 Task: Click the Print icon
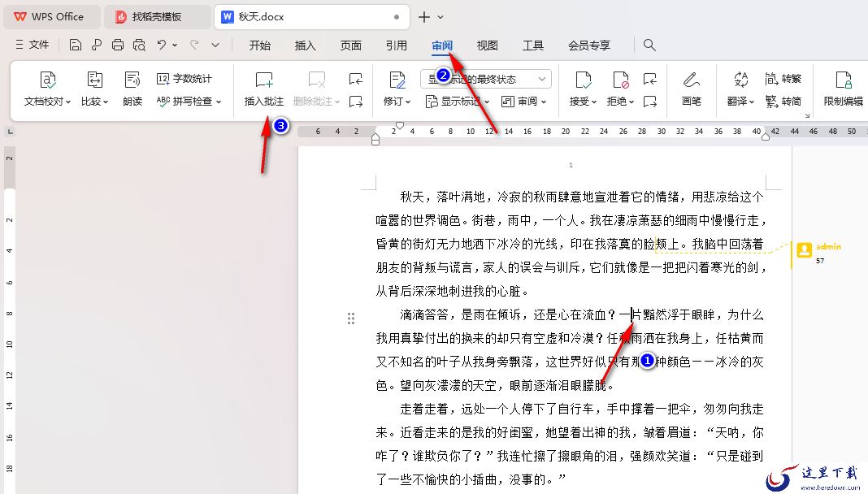click(117, 45)
